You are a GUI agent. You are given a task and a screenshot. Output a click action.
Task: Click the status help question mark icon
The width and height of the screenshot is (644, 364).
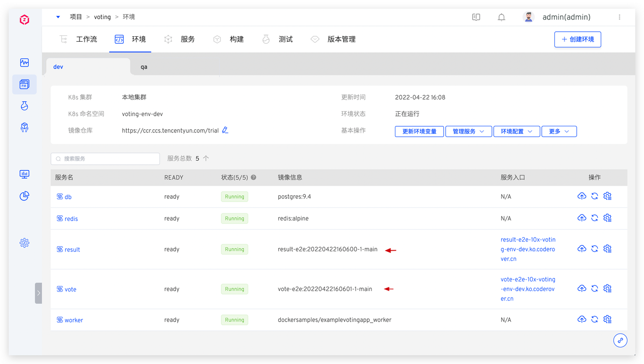[254, 177]
